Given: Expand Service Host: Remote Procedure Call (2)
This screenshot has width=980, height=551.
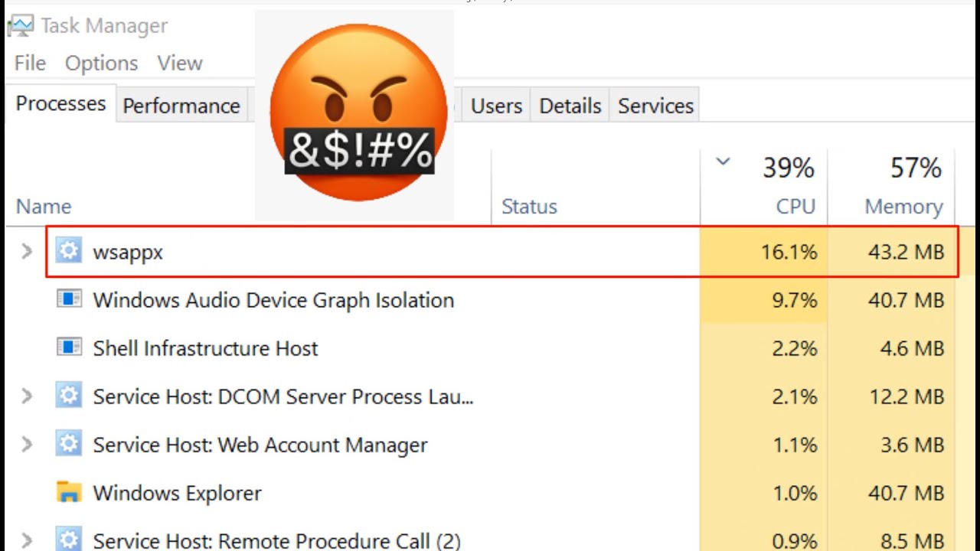Looking at the screenshot, I should (27, 540).
